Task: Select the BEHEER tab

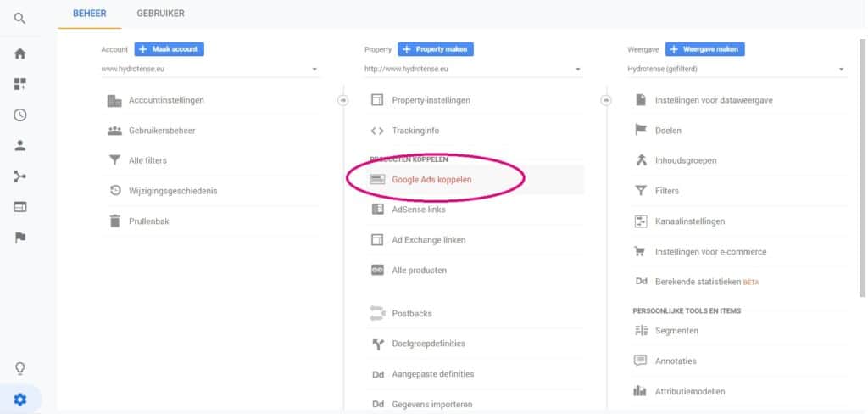Action: point(90,14)
